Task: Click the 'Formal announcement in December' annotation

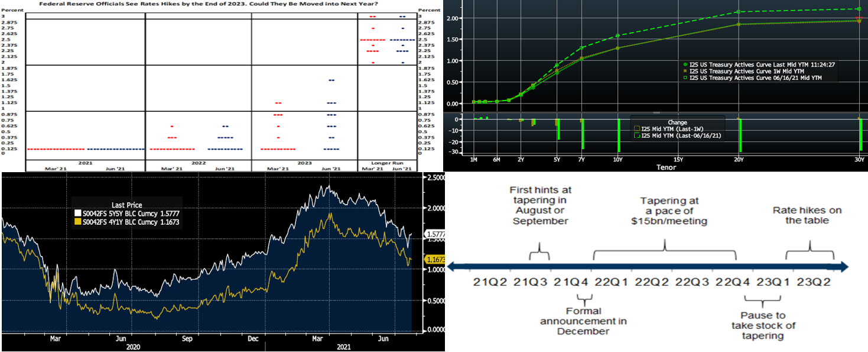Action: pyautogui.click(x=583, y=321)
